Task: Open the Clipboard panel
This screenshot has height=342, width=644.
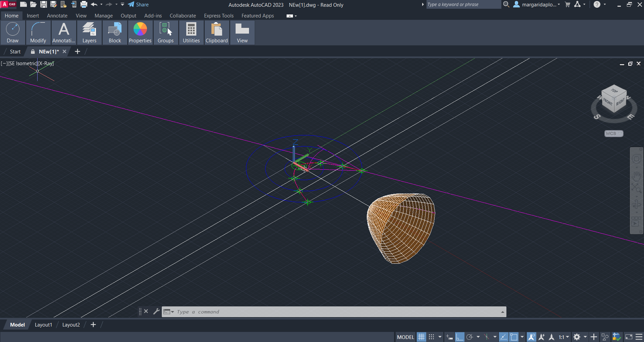Action: [216, 33]
